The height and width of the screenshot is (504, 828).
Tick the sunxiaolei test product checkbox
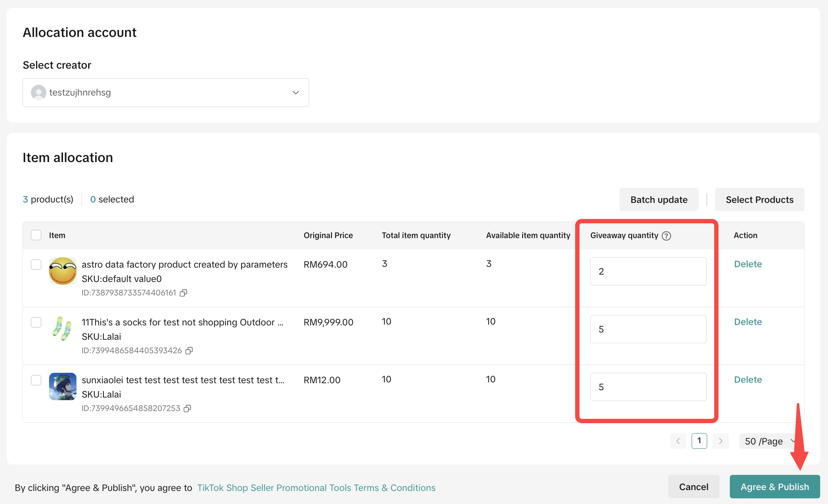[36, 380]
